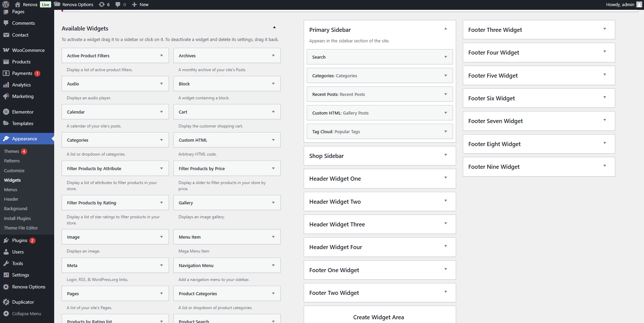This screenshot has width=644, height=323.
Task: Click the Howdy, admin profile avatar
Action: pyautogui.click(x=639, y=4)
